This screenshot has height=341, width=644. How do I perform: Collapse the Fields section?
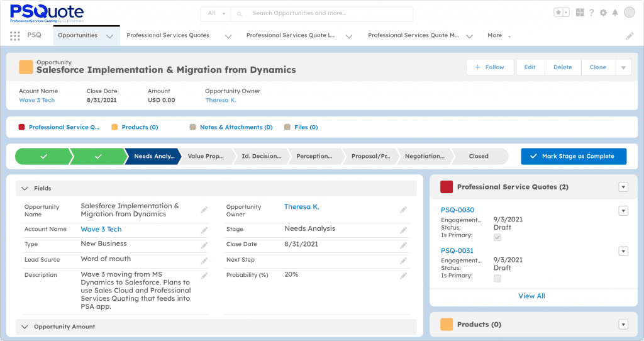25,189
